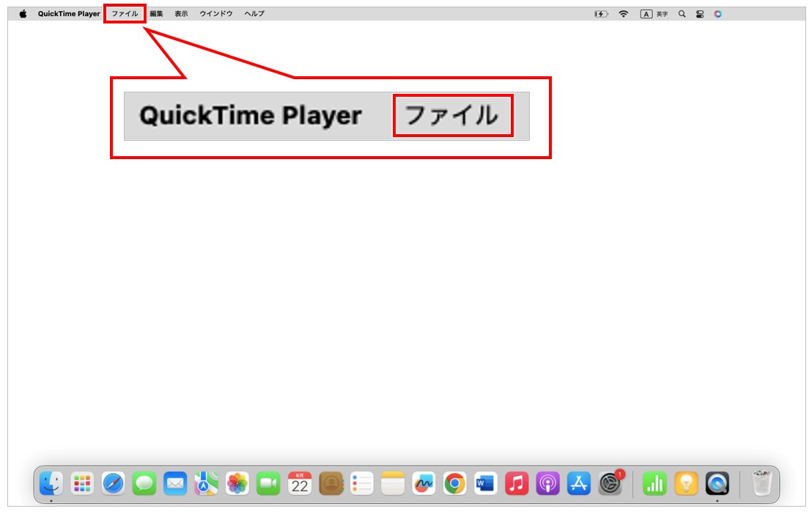Open Finder from the Dock
The height and width of the screenshot is (514, 812).
(x=51, y=483)
